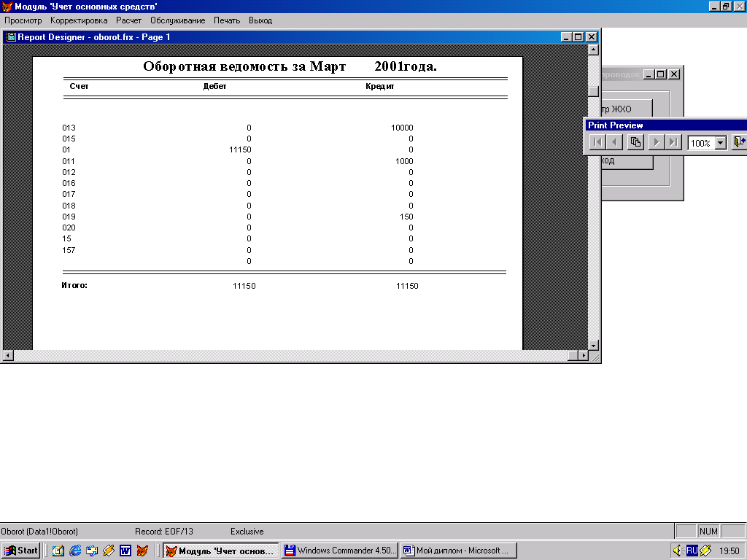Open the Просмотр menu
Image resolution: width=747 pixels, height=560 pixels.
(x=23, y=20)
